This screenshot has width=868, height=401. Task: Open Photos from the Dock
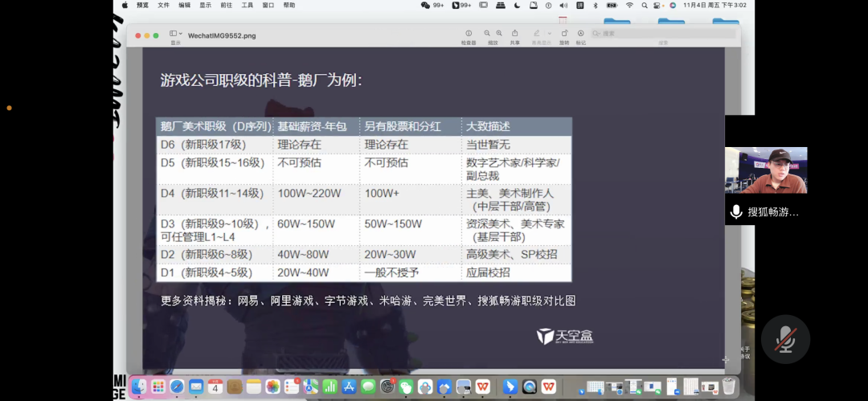tap(273, 386)
